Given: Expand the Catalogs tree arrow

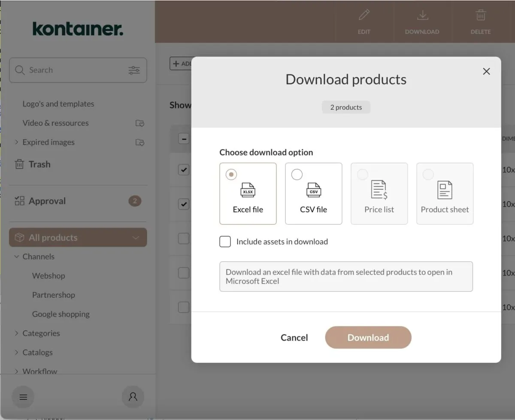Looking at the screenshot, I should coord(17,352).
